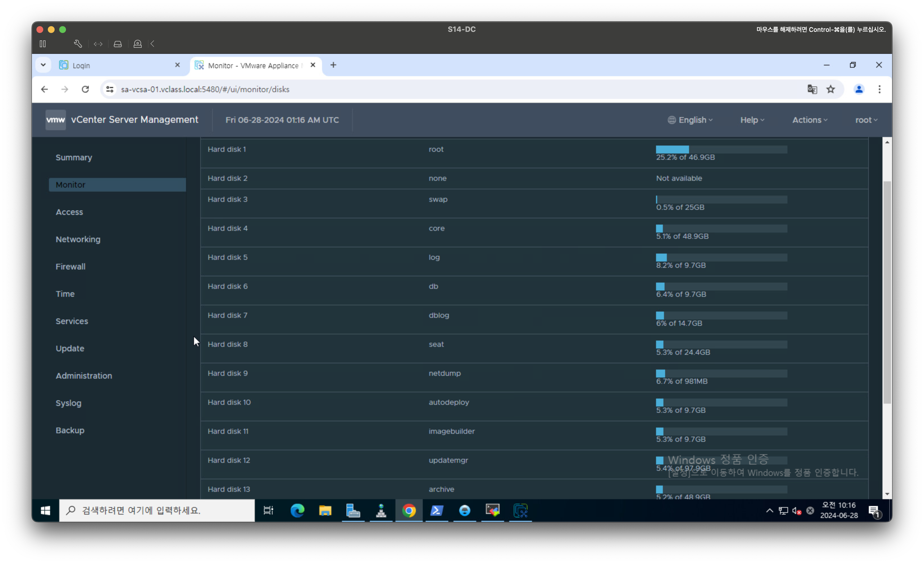The height and width of the screenshot is (564, 924).
Task: Expand the Actions dropdown menu
Action: click(x=810, y=120)
